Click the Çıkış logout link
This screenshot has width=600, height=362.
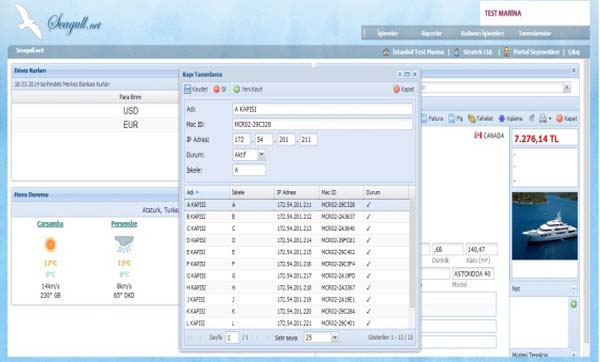[574, 52]
